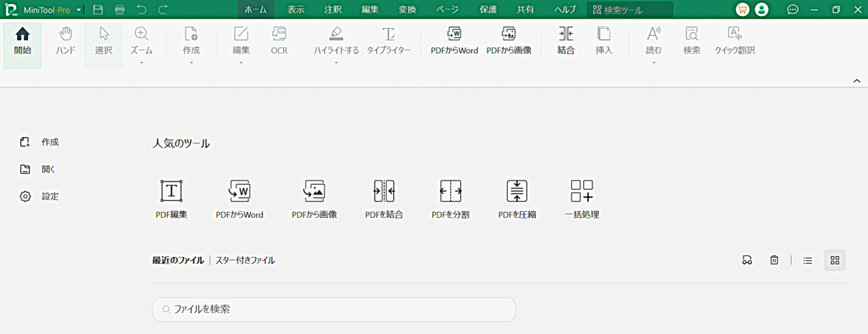Open the 表示 tab

pyautogui.click(x=296, y=9)
